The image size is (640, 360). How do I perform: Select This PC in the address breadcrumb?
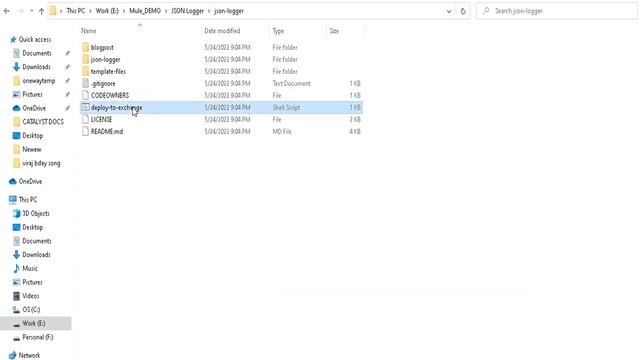[x=76, y=11]
